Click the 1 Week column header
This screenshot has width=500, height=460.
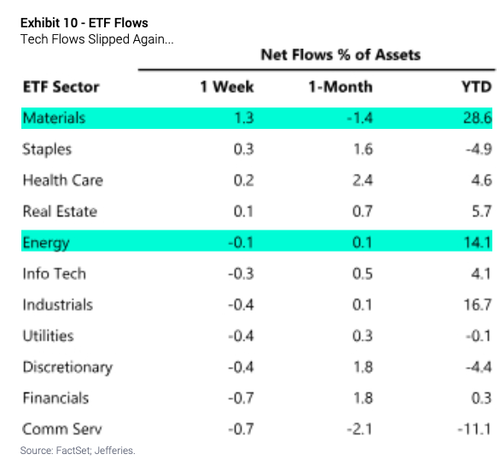227,87
